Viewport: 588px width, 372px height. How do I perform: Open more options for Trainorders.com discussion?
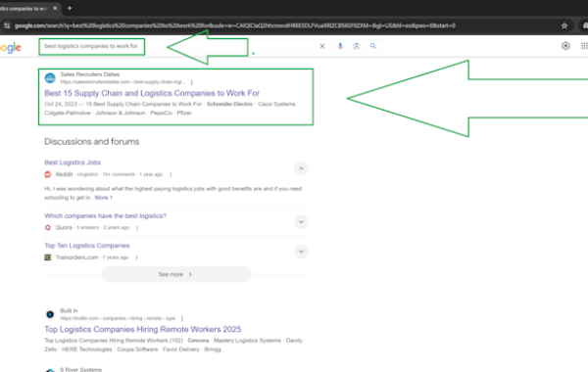pyautogui.click(x=136, y=257)
